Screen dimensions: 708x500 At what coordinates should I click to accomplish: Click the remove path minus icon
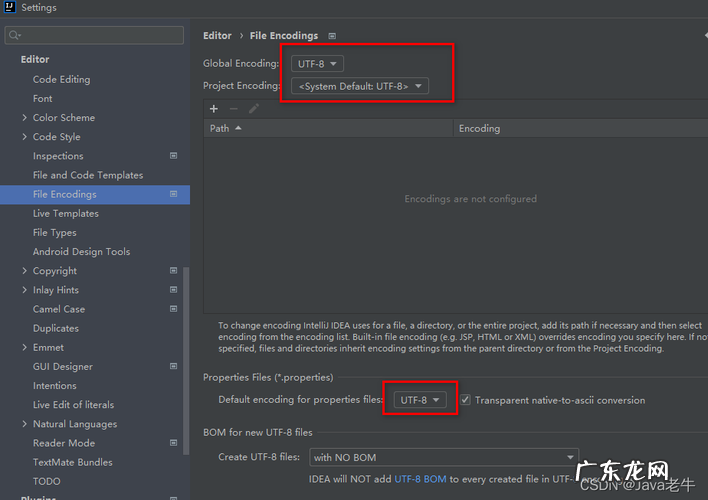click(233, 108)
